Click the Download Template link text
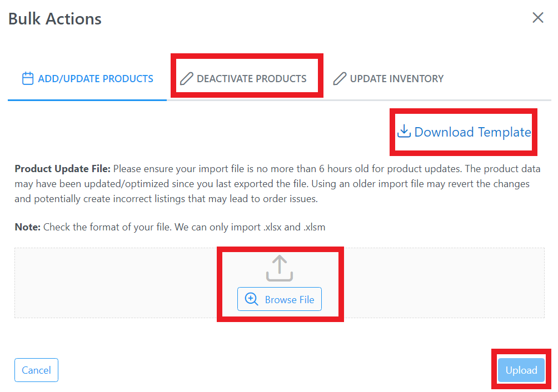Viewport: 558px width, 392px height. click(x=472, y=132)
